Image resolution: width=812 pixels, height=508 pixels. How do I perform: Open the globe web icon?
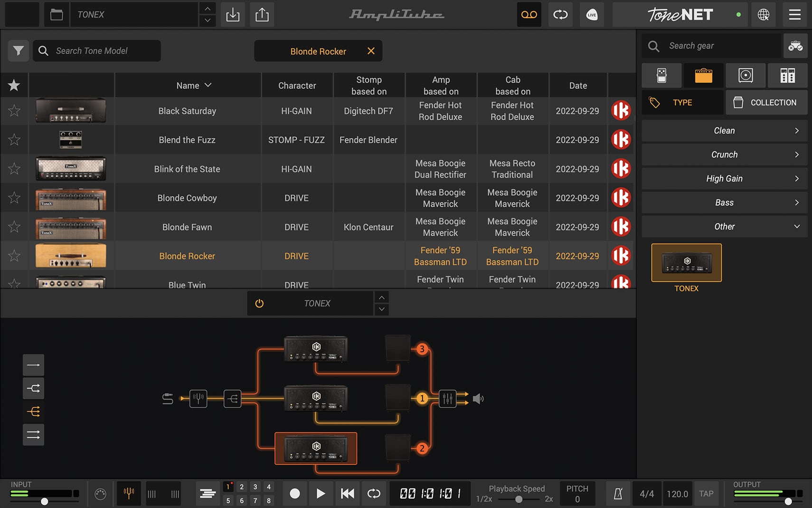click(x=764, y=15)
